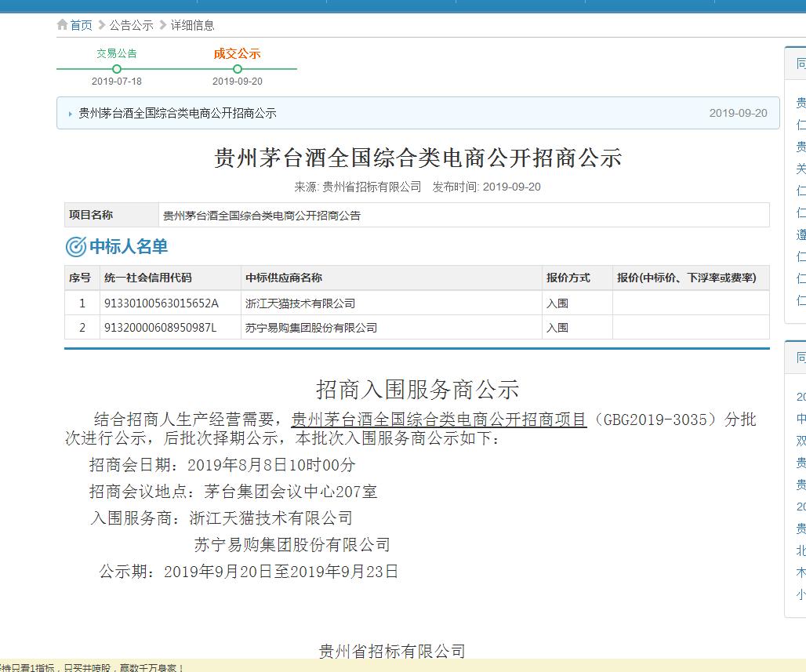Click the 报价(中标价、下浮率或费率) column header
The width and height of the screenshot is (806, 672).
click(691, 278)
